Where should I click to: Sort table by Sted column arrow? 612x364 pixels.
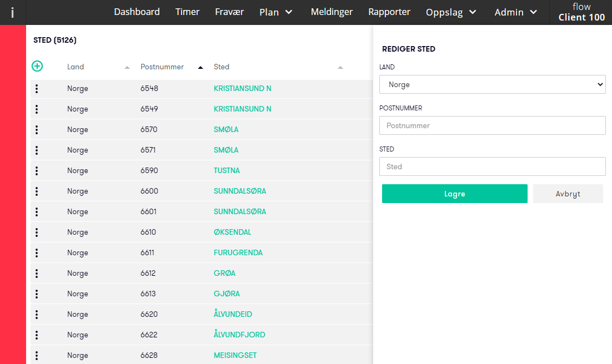tap(340, 68)
